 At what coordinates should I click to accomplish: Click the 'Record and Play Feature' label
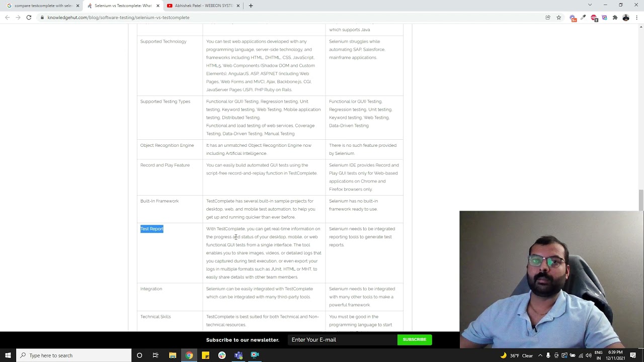[x=165, y=165]
